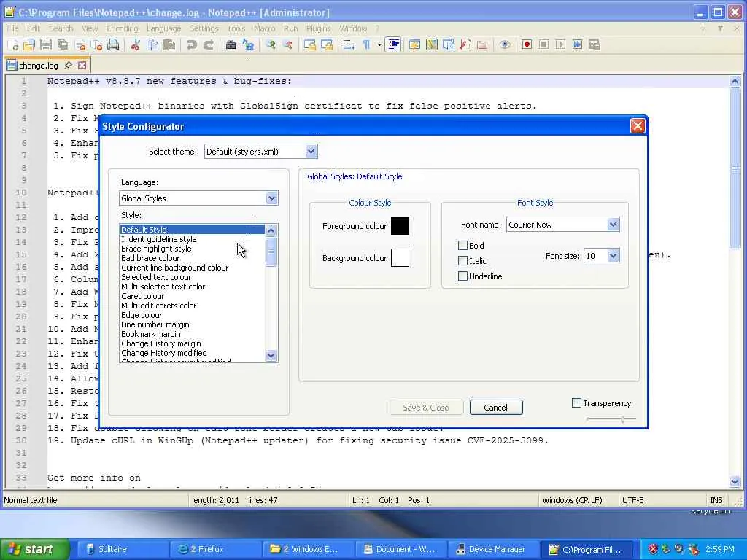
Task: Click the Undo arrow icon
Action: 192,44
